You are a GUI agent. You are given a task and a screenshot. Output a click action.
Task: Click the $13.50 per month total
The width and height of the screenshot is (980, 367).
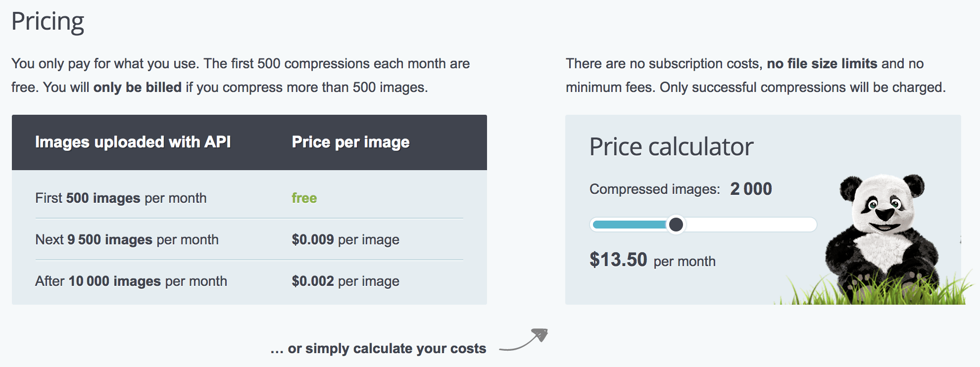tap(652, 260)
